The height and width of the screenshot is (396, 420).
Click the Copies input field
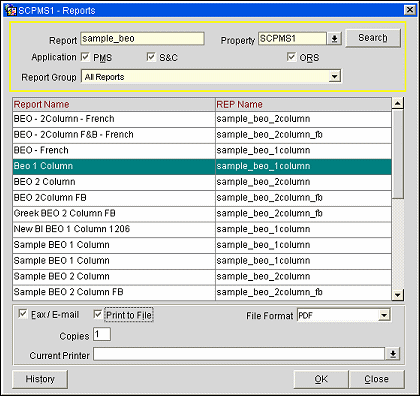102,334
